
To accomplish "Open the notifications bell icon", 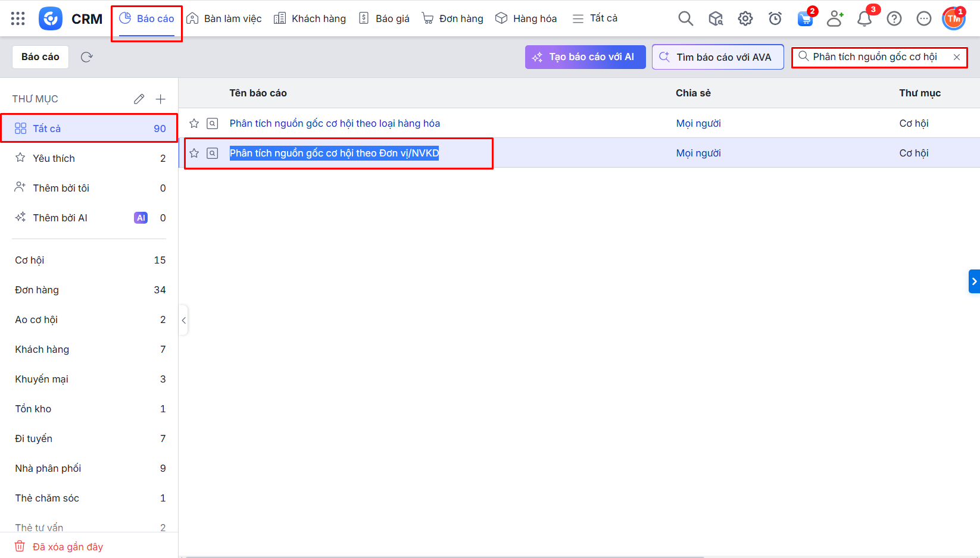I will (864, 19).
